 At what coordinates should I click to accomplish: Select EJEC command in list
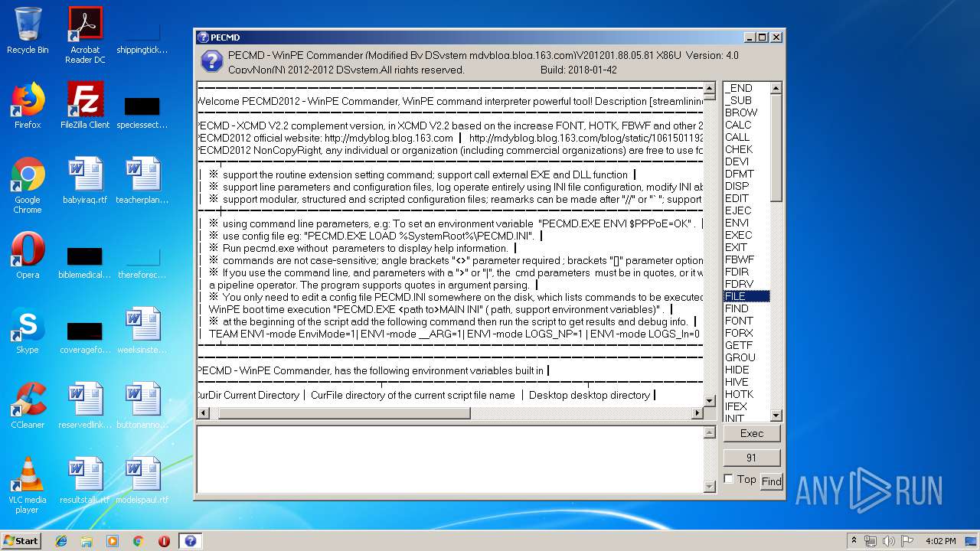click(746, 210)
